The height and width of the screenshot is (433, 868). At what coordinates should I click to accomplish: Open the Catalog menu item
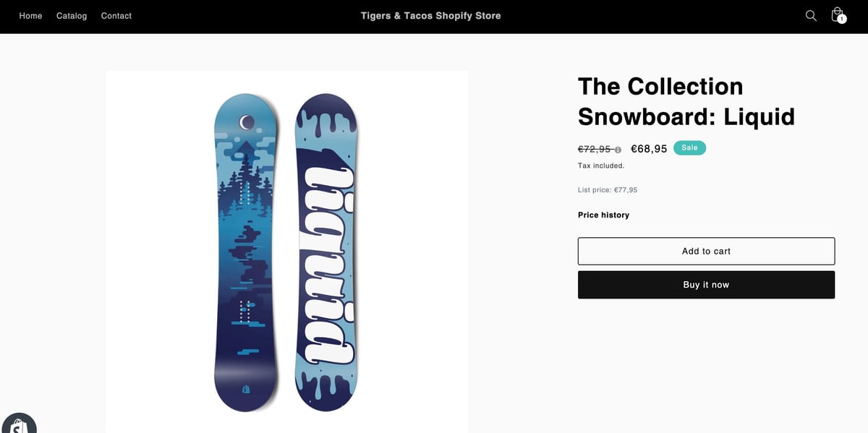pos(72,16)
